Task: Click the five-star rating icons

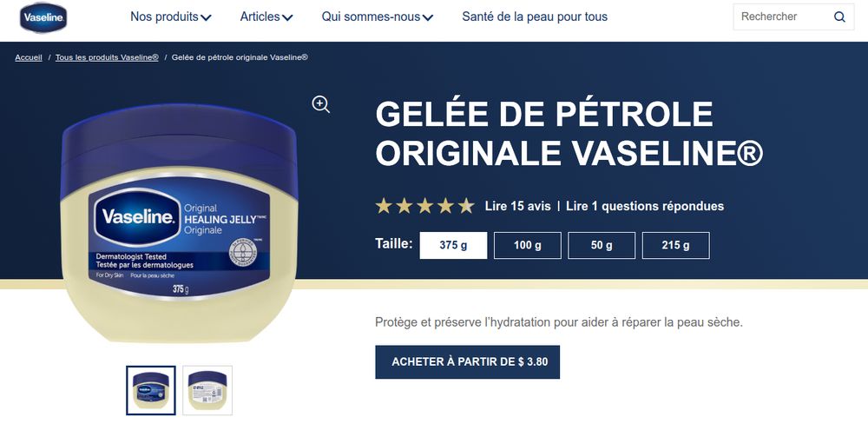Action: 425,206
